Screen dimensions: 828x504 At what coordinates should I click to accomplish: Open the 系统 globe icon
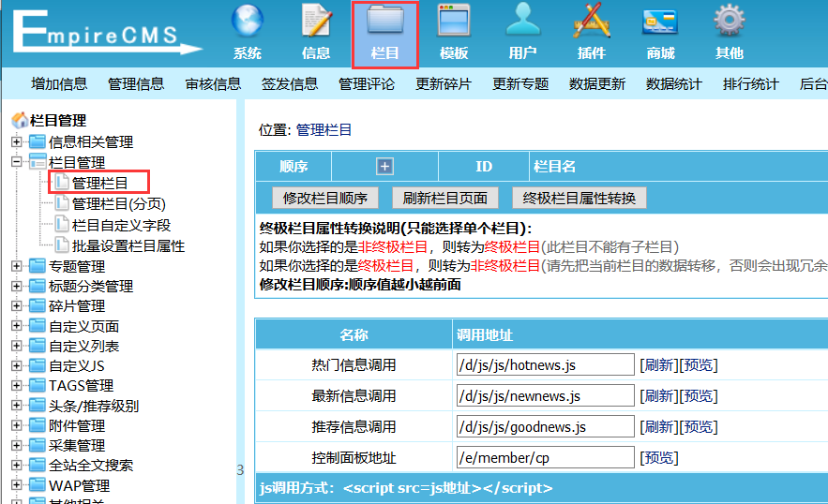click(248, 22)
